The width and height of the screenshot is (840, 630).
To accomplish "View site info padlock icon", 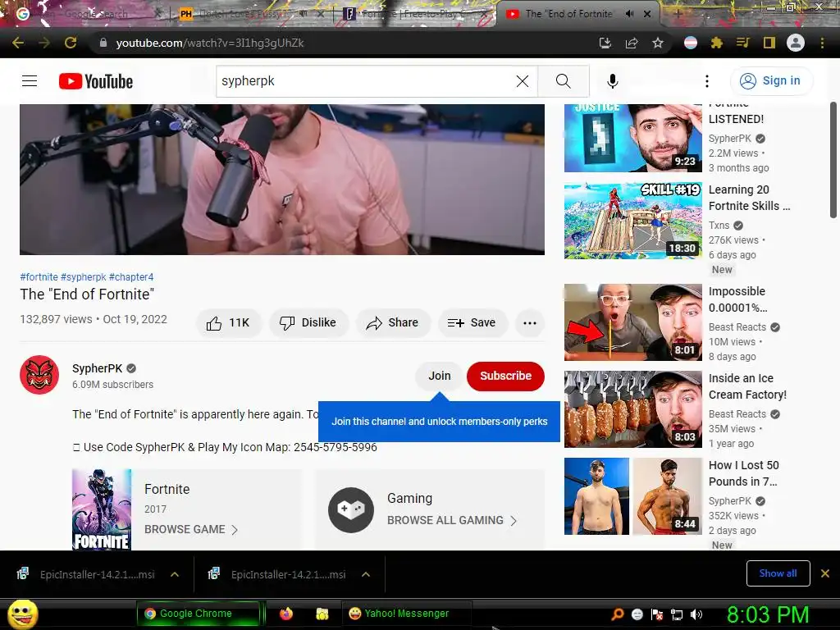I will point(103,43).
